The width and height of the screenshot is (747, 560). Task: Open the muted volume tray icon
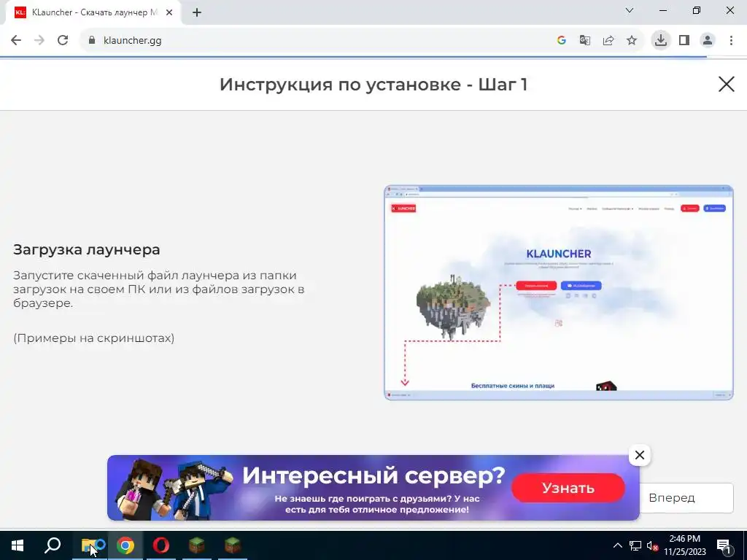[x=652, y=545]
